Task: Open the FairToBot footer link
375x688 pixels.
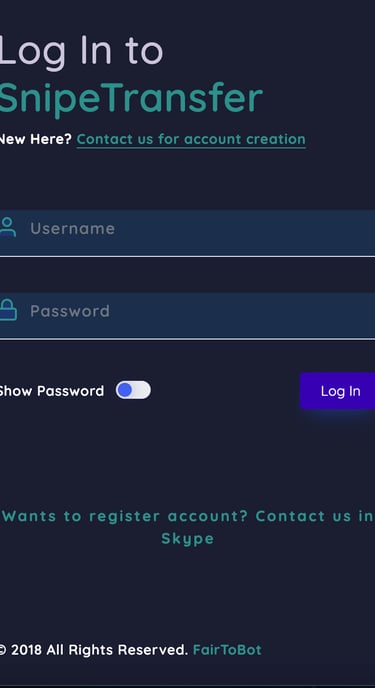Action: point(227,649)
